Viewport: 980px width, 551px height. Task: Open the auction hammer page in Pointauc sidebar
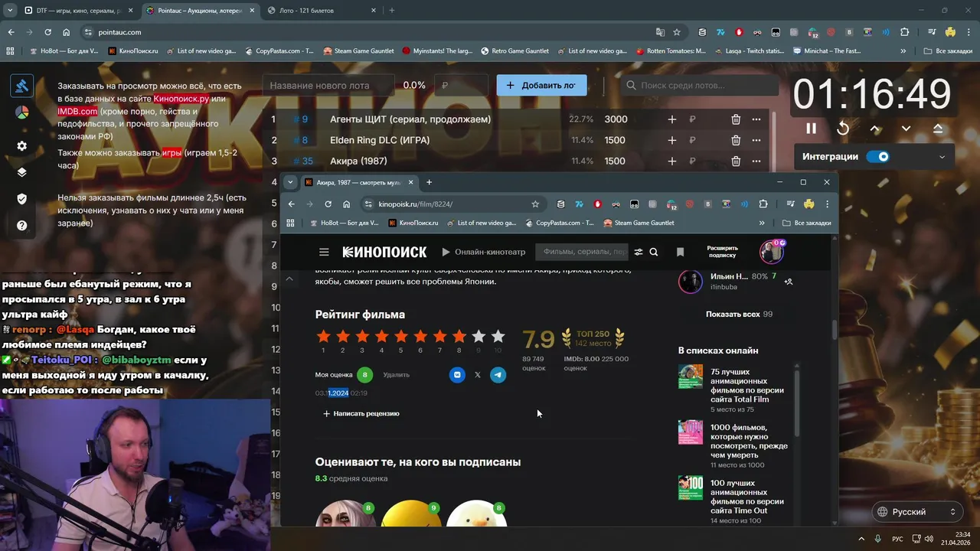(x=21, y=86)
